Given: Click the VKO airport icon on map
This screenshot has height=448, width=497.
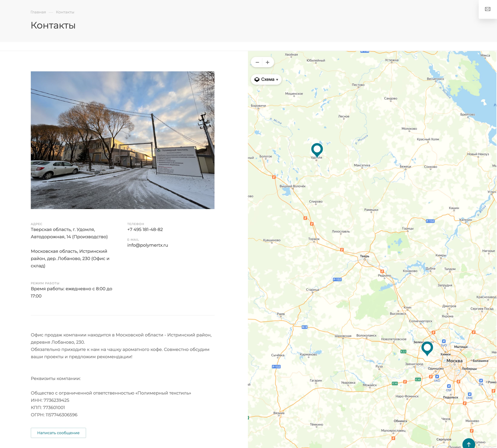Looking at the screenshot, I should pos(437,376).
